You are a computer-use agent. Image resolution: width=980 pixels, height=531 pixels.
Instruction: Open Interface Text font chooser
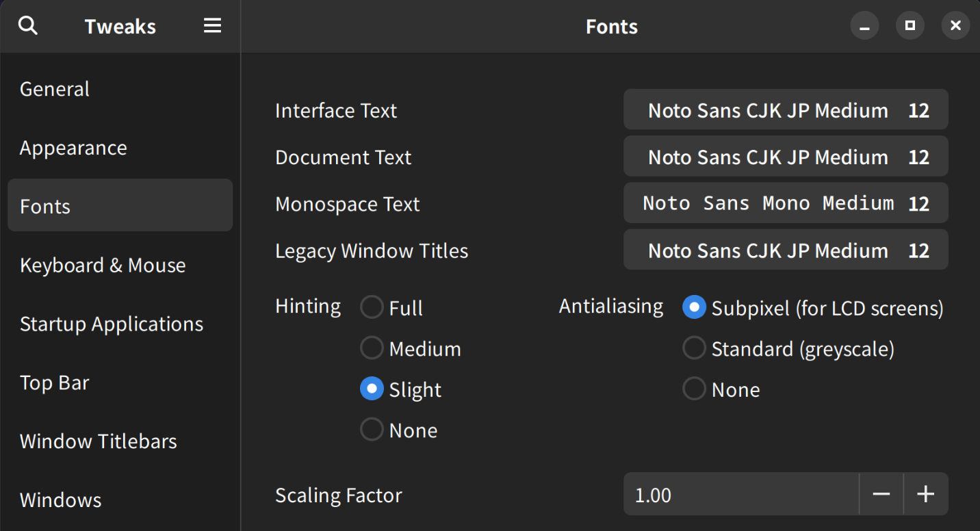point(786,109)
